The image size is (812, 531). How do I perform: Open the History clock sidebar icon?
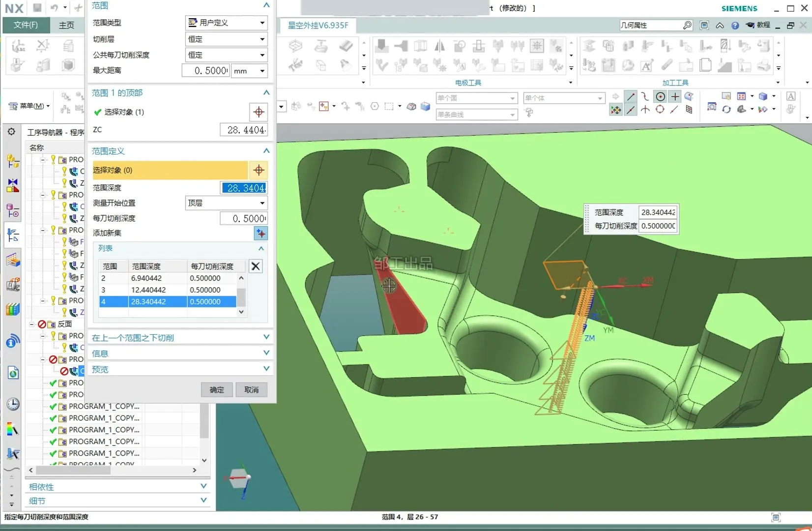[x=13, y=404]
